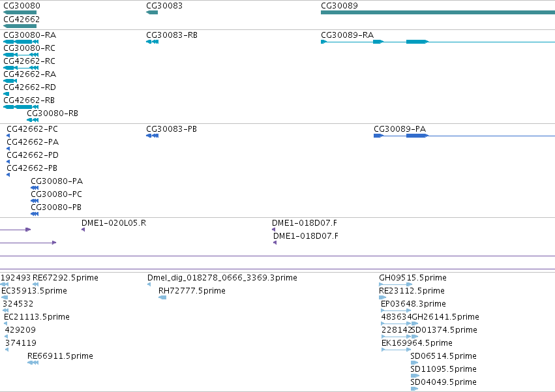
Task: Select EST RH72777.5prime
Action: 192,291
